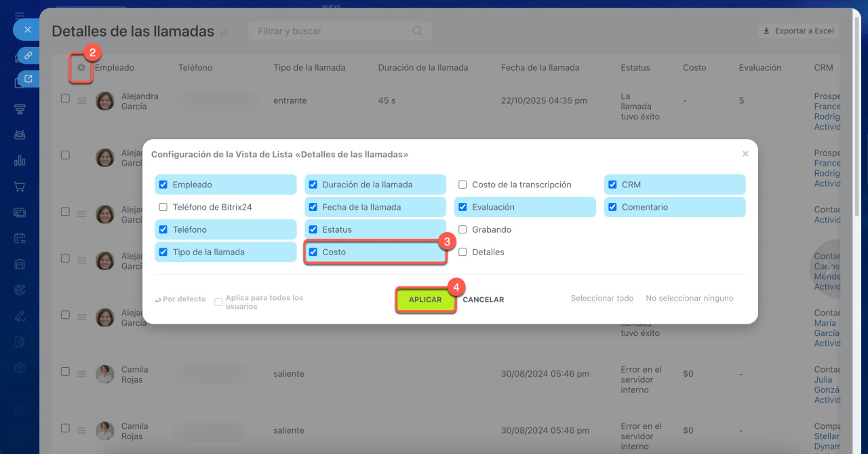The height and width of the screenshot is (454, 868).
Task: Click the open in new window icon
Action: (28, 79)
